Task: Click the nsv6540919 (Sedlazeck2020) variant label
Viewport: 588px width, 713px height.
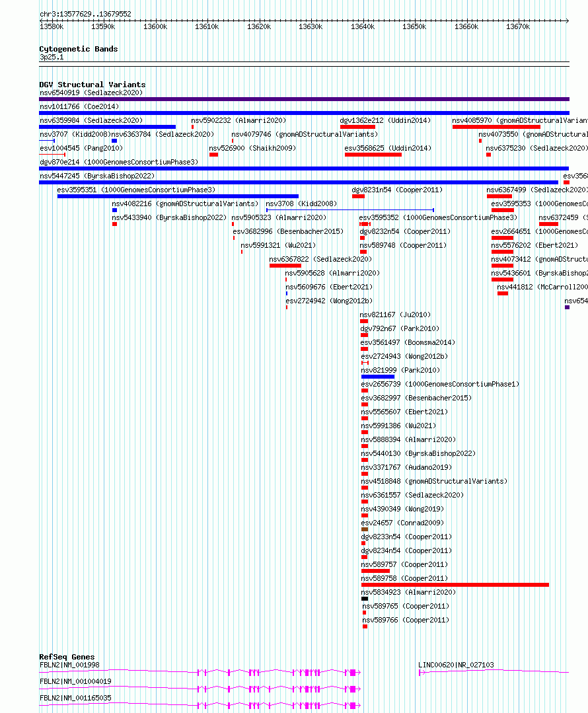Action: 91,93
